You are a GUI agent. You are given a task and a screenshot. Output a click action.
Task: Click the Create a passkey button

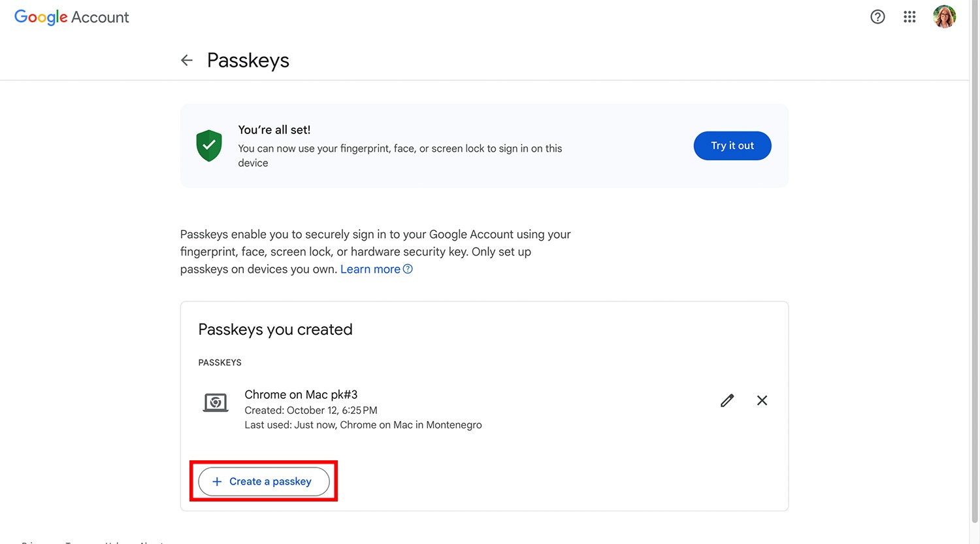[264, 481]
